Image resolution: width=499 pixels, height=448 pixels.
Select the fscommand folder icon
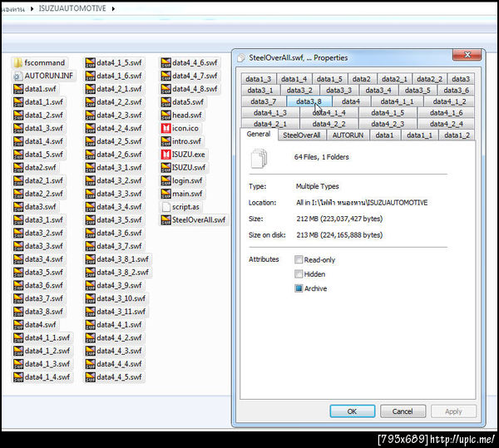pyautogui.click(x=18, y=62)
